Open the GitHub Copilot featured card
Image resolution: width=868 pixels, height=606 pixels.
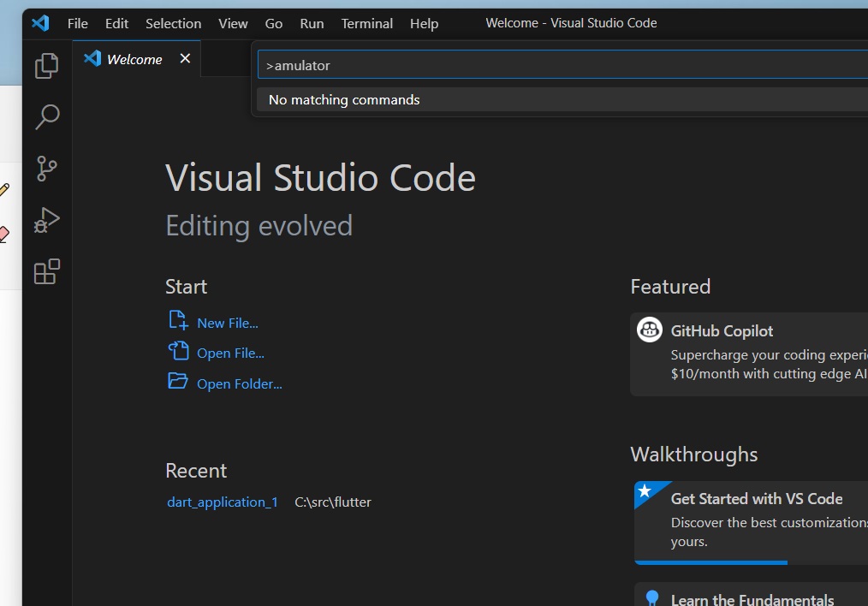pyautogui.click(x=749, y=354)
